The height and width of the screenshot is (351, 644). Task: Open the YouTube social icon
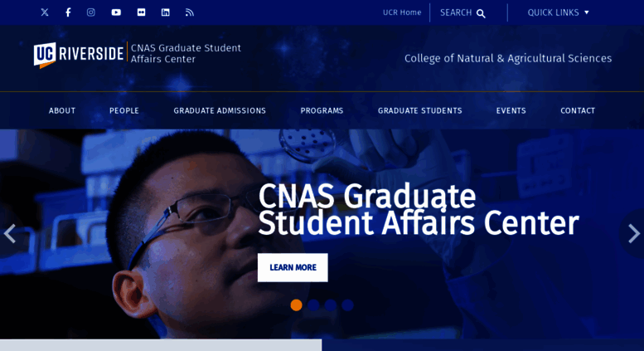[x=116, y=12]
